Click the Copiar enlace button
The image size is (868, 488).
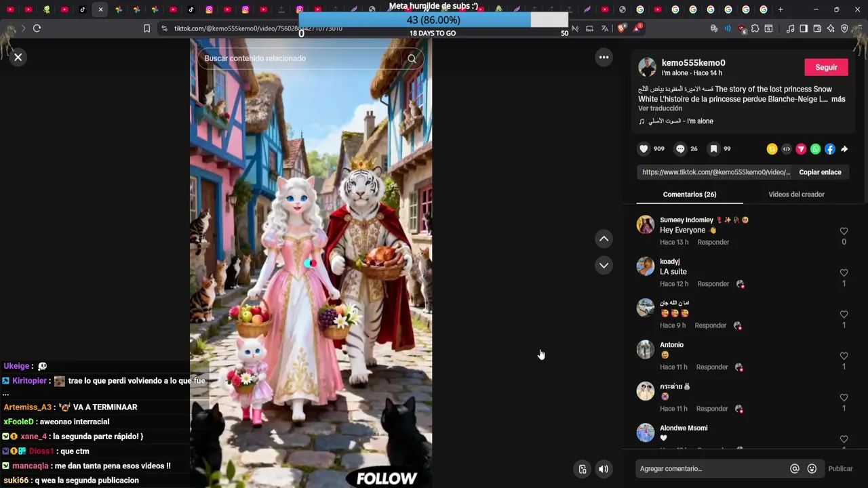[820, 172]
